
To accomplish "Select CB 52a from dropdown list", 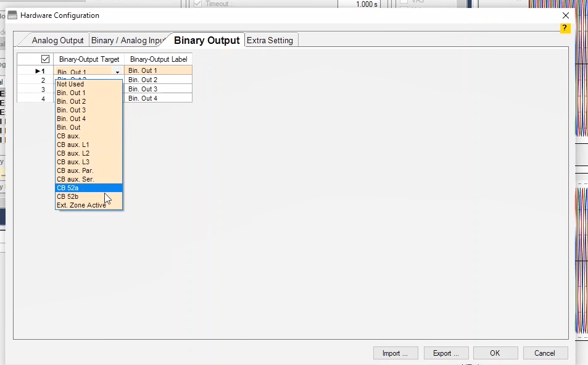I will 88,188.
